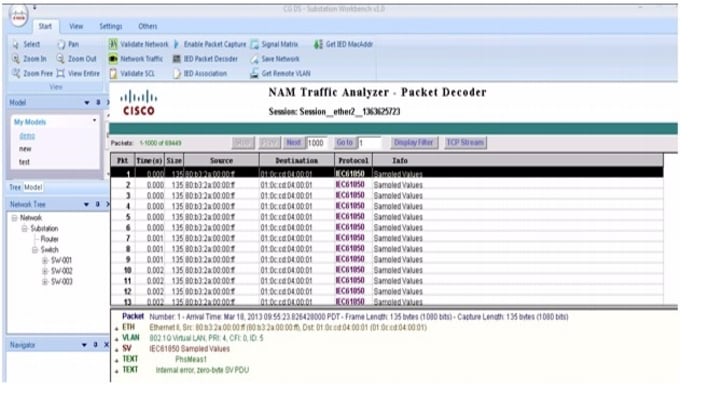Image resolution: width=701 pixels, height=419 pixels.
Task: Select the 'test' model
Action: pyautogui.click(x=24, y=162)
